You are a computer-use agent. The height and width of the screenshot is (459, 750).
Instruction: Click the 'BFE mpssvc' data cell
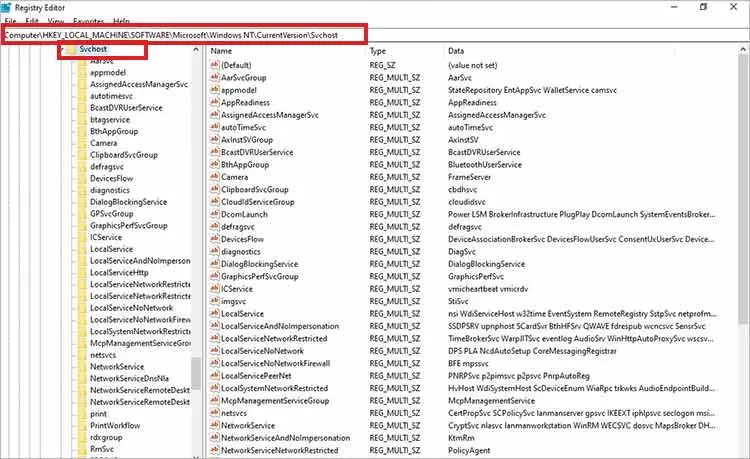[x=468, y=363]
